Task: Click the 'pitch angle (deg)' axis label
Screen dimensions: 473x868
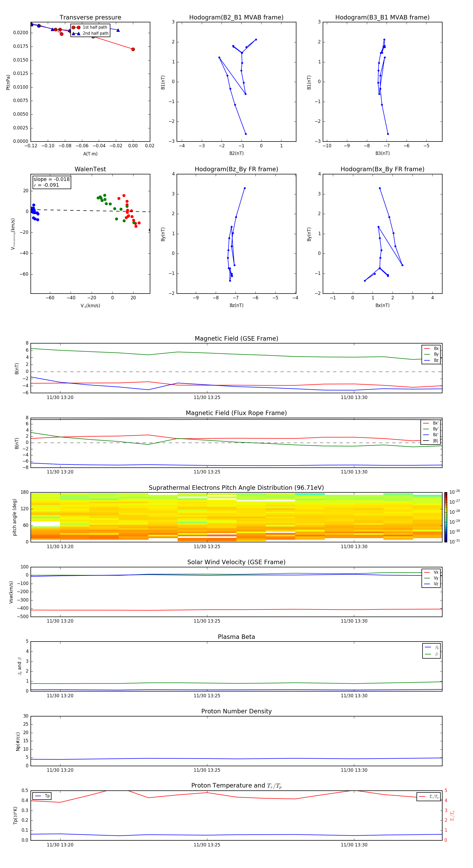Action: pos(14,517)
